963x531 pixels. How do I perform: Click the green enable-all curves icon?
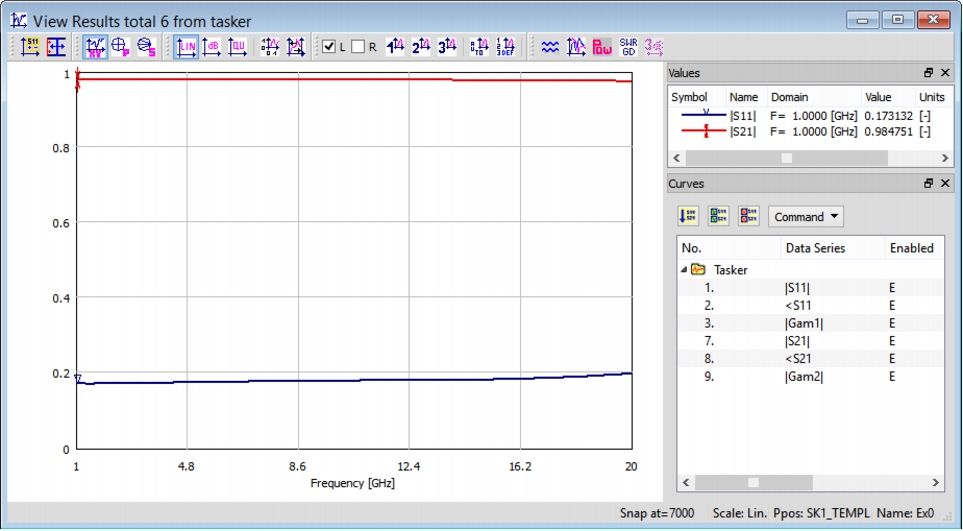point(718,216)
